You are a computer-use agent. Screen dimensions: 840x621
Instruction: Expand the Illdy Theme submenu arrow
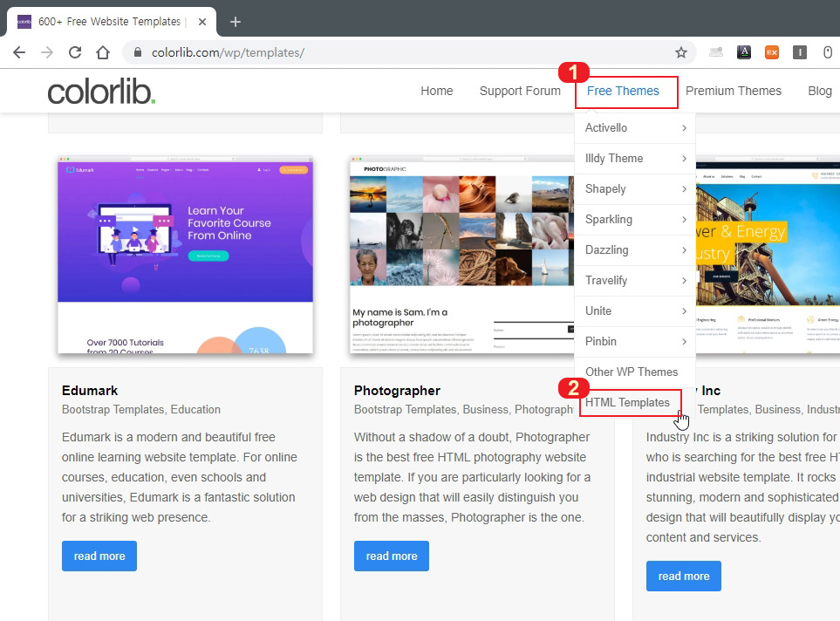684,158
